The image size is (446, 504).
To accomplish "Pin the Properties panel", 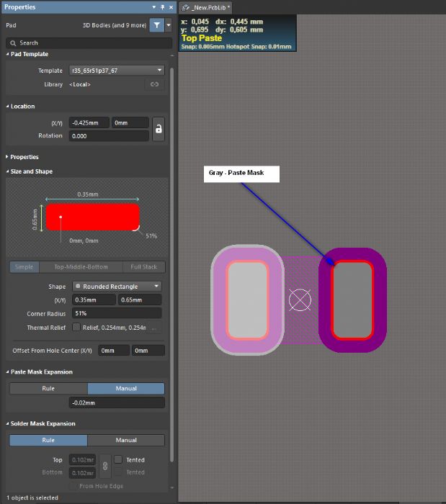I will point(164,7).
